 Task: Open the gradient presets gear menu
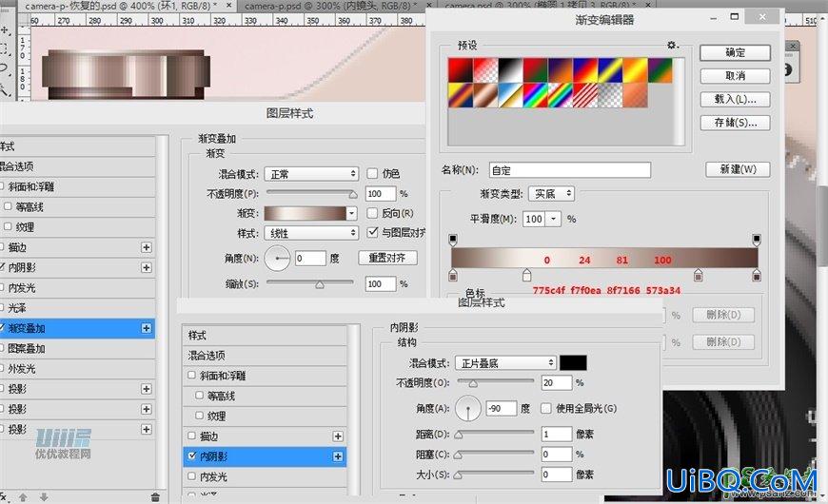672,45
